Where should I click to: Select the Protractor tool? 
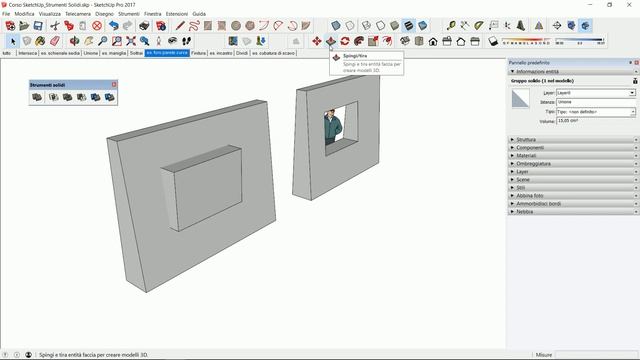[479, 26]
